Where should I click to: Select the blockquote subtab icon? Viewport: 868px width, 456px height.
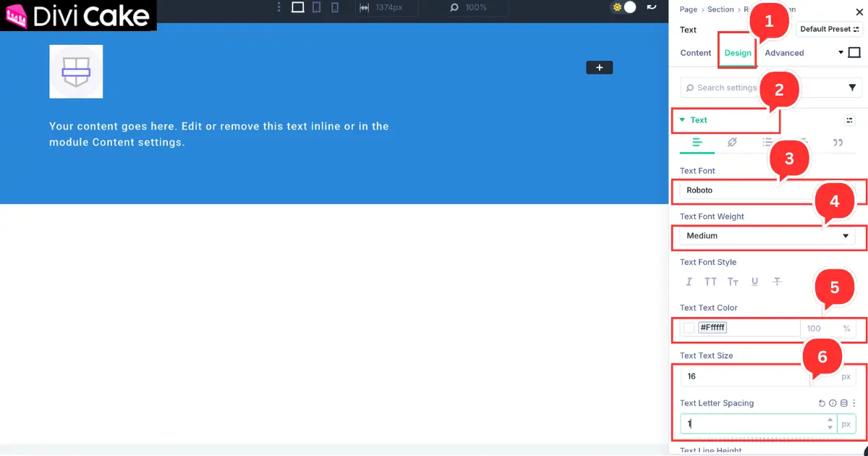(838, 143)
